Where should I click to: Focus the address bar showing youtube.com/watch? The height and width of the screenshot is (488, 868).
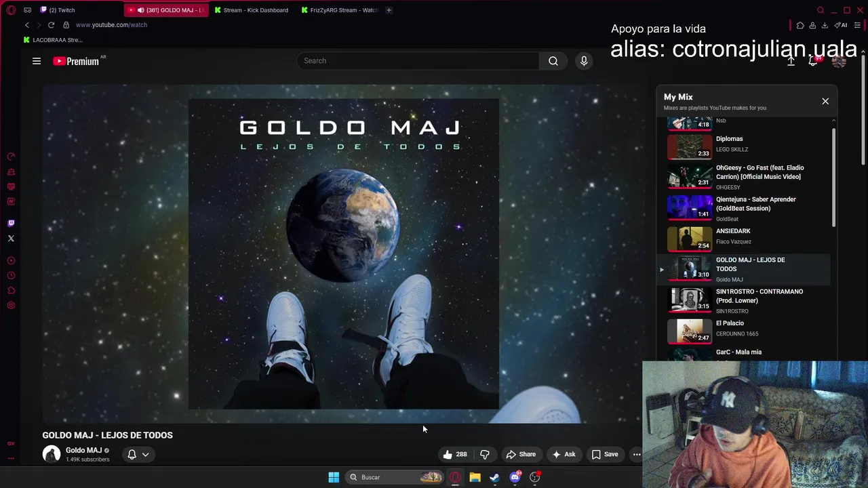(111, 25)
